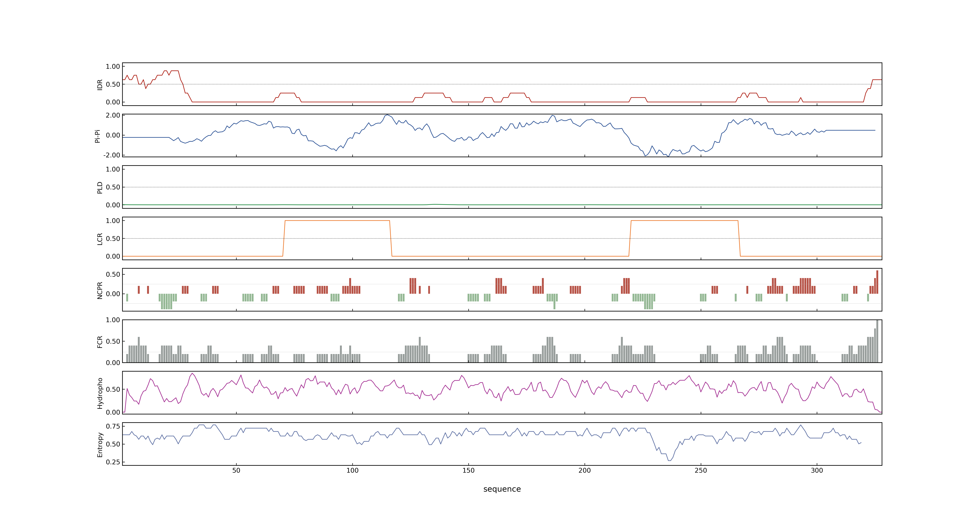Click the 0.00 tick on FCR axis
This screenshot has height=523, width=980.
click(x=113, y=363)
